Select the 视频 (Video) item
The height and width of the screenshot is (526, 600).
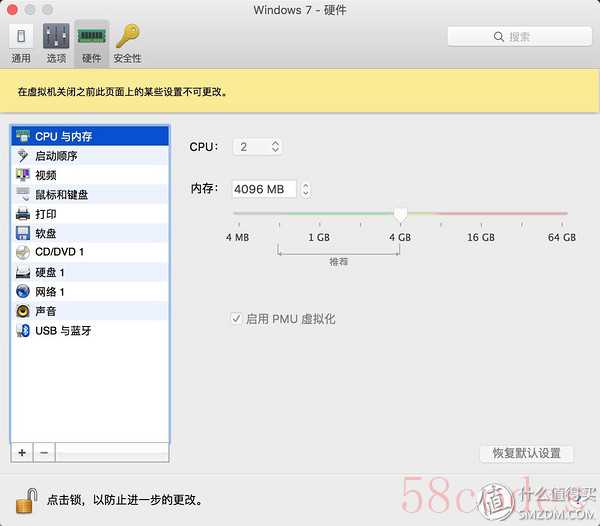coord(46,175)
